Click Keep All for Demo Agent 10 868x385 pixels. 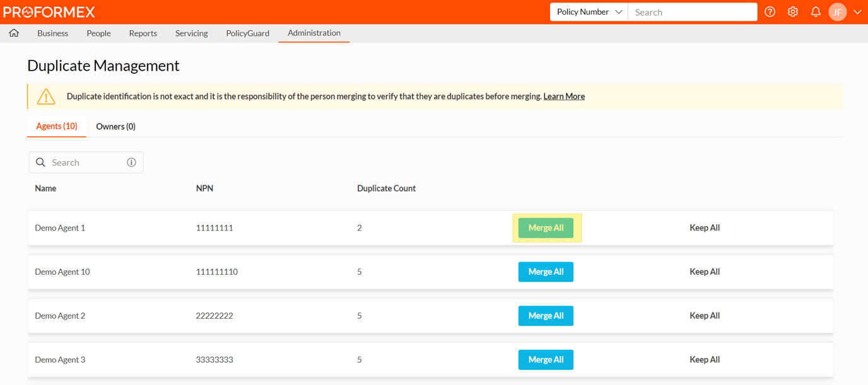tap(705, 272)
